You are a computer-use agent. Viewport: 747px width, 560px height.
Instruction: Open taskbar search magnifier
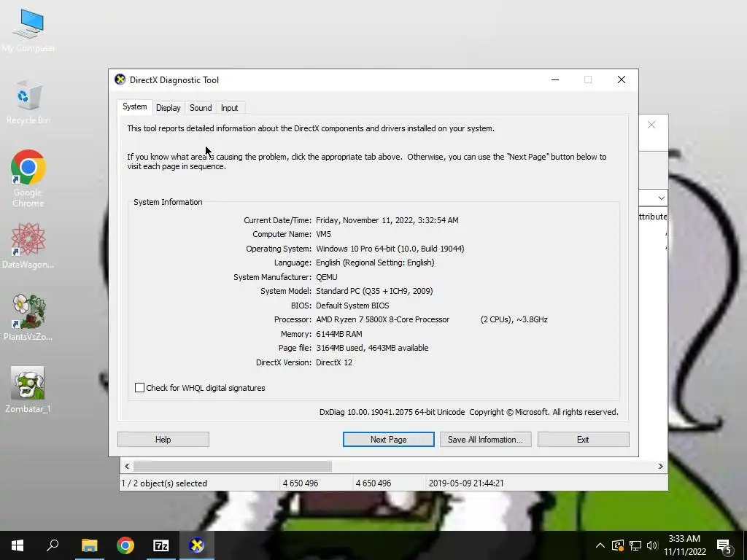(53, 545)
